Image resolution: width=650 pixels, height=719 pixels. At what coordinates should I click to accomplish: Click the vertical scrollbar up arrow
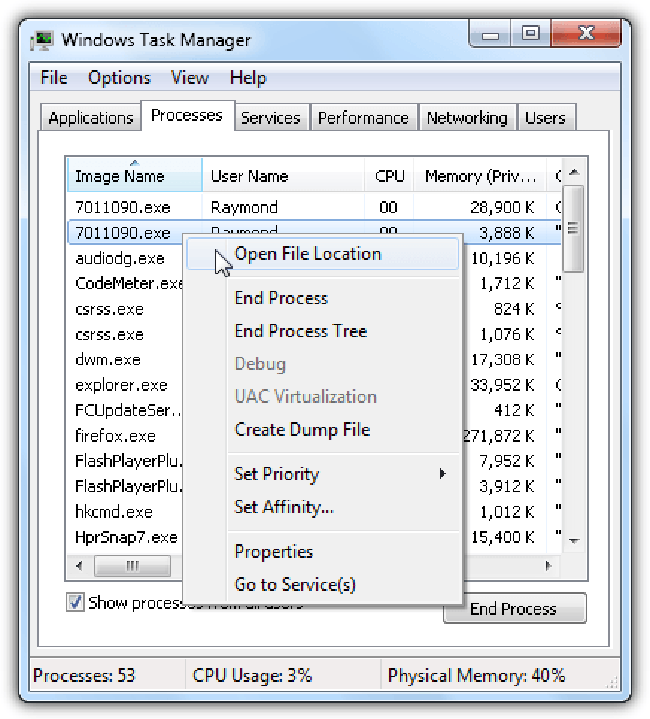(574, 172)
